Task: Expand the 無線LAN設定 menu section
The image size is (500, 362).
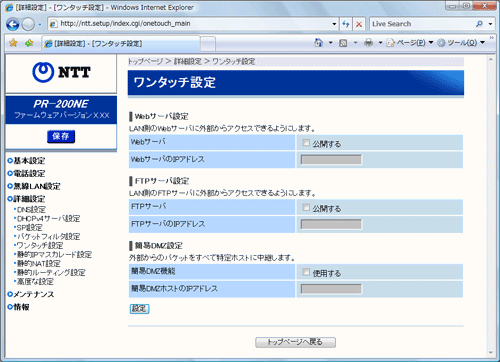Action: (x=34, y=186)
